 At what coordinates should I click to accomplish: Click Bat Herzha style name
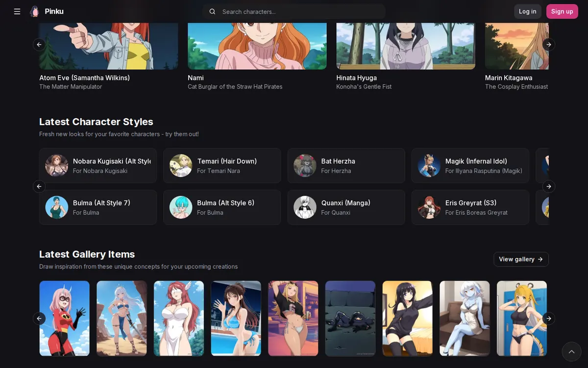pos(338,161)
